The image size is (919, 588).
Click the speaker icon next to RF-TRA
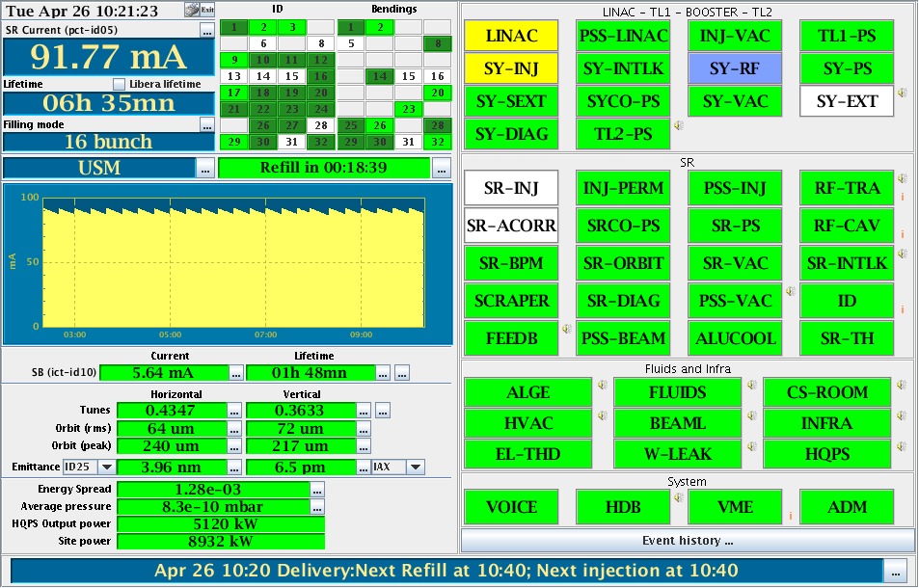tap(902, 178)
